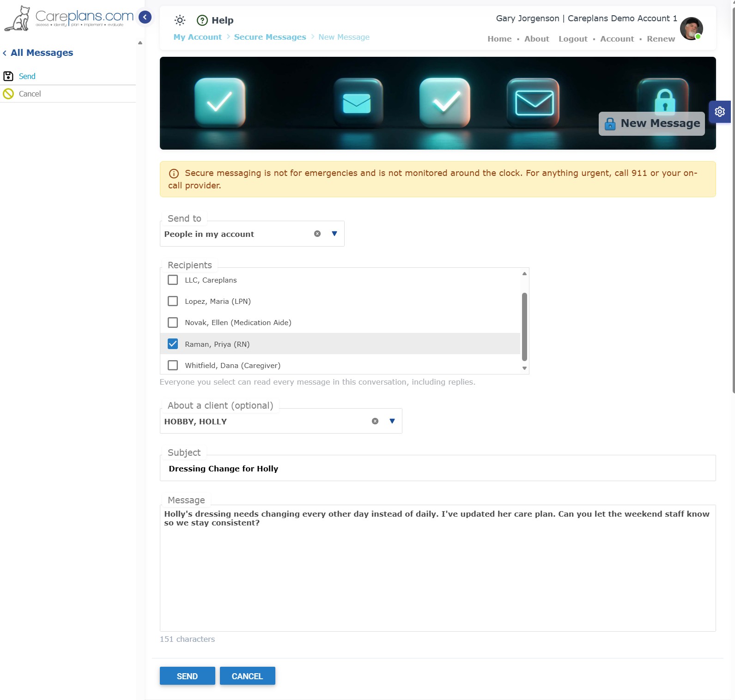
Task: Click the Recipients section label
Action: (190, 265)
